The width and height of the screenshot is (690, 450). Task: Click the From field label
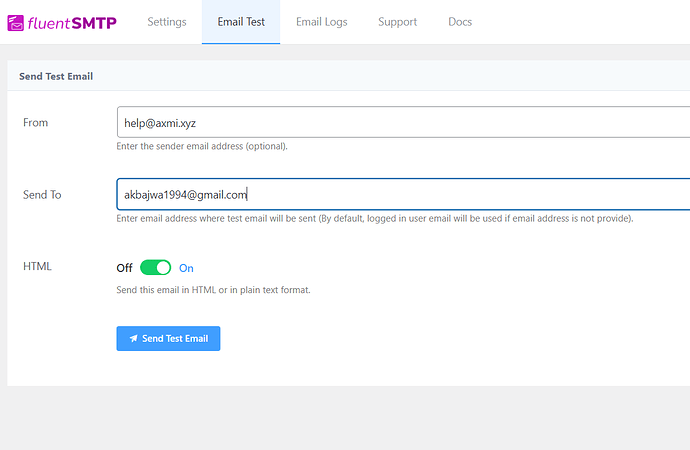(35, 122)
